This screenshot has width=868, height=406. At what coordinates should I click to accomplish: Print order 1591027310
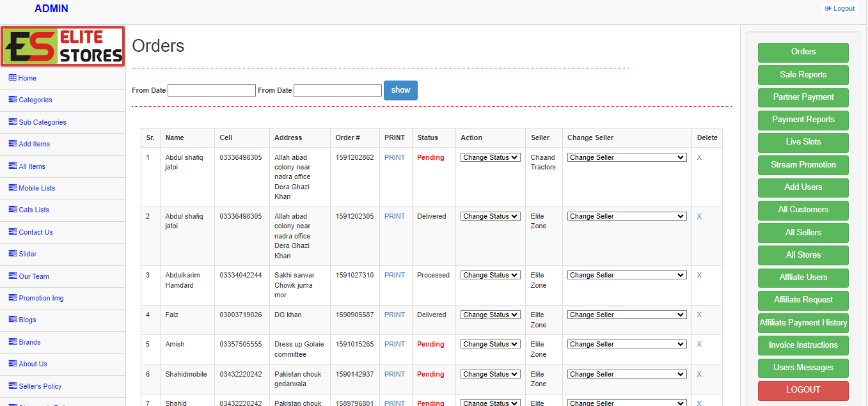click(395, 275)
